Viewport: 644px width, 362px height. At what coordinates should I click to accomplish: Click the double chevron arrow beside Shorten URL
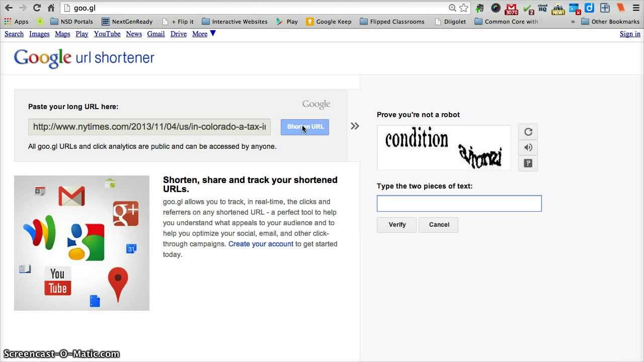(x=355, y=126)
